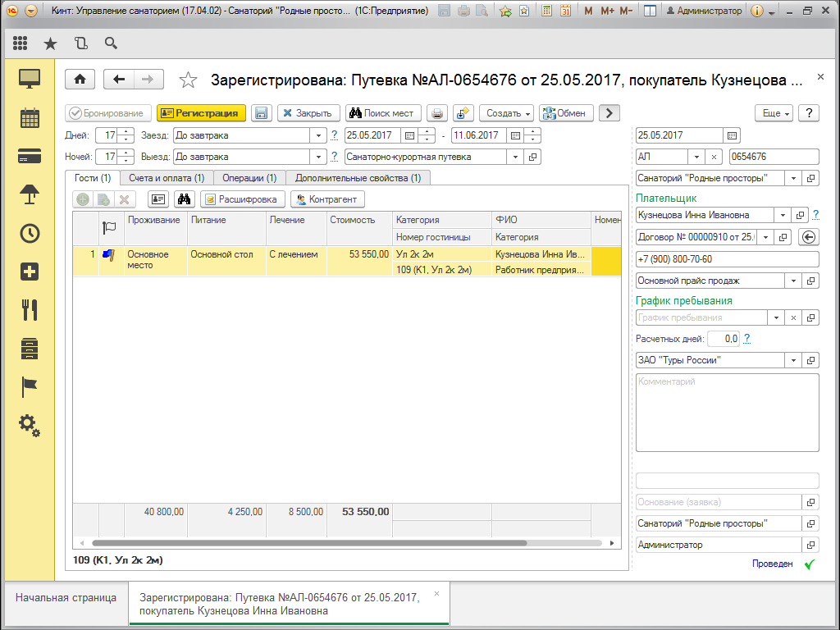The width and height of the screenshot is (840, 630).
Task: Click the Поиск мест button
Action: pos(382,113)
